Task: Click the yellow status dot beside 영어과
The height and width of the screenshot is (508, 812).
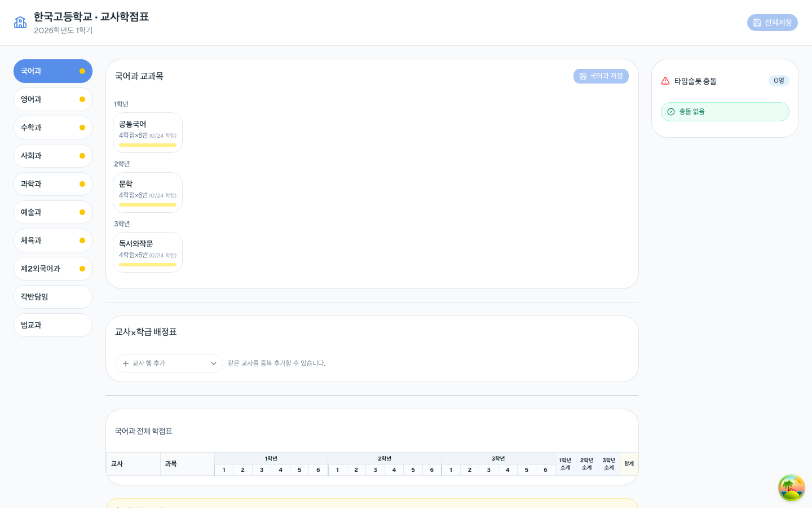Action: 82,99
